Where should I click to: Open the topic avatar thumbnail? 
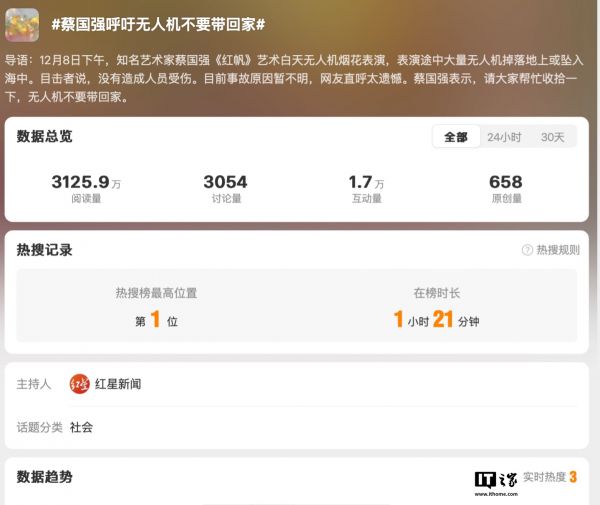pos(22,24)
